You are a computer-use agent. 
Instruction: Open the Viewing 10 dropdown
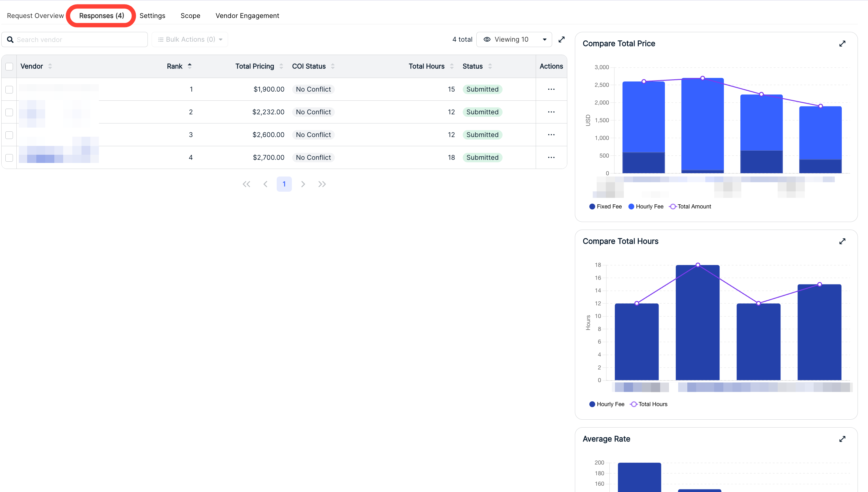pos(514,39)
